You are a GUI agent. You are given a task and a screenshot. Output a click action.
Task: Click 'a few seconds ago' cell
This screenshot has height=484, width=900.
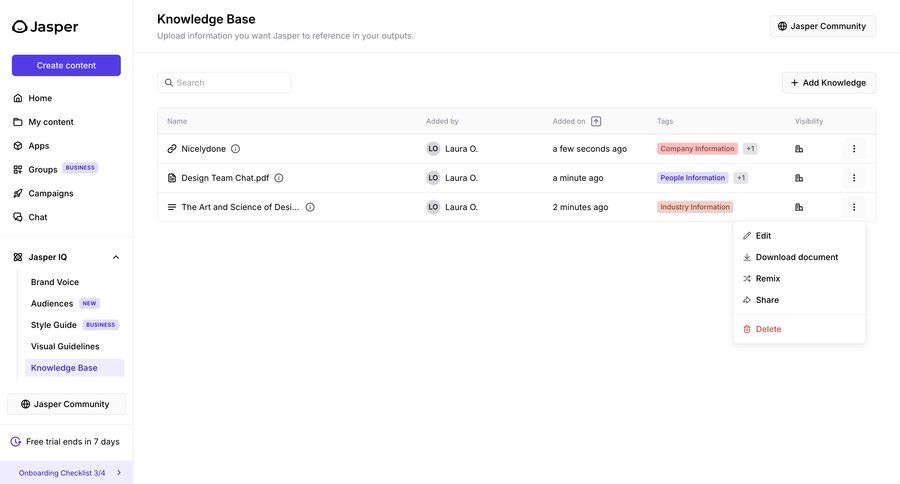589,149
